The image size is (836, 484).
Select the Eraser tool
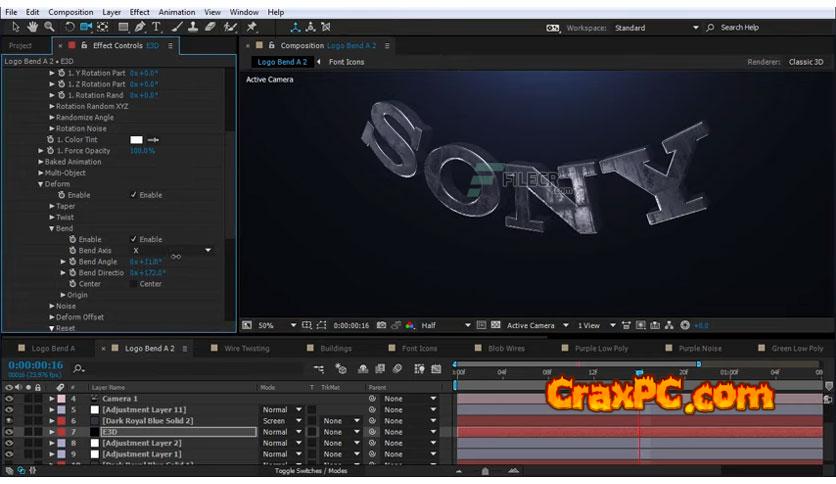pyautogui.click(x=210, y=27)
